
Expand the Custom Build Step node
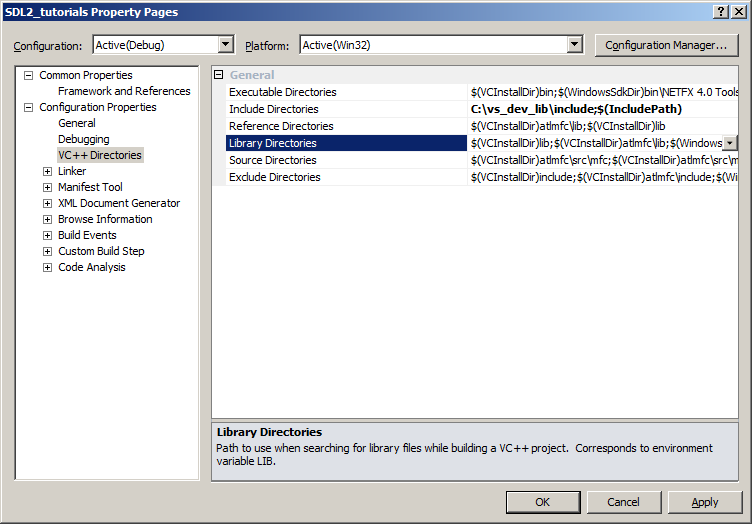click(x=47, y=251)
